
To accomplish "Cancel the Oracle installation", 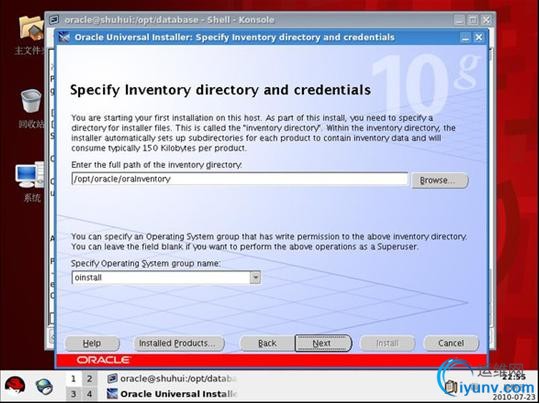I will pyautogui.click(x=451, y=343).
